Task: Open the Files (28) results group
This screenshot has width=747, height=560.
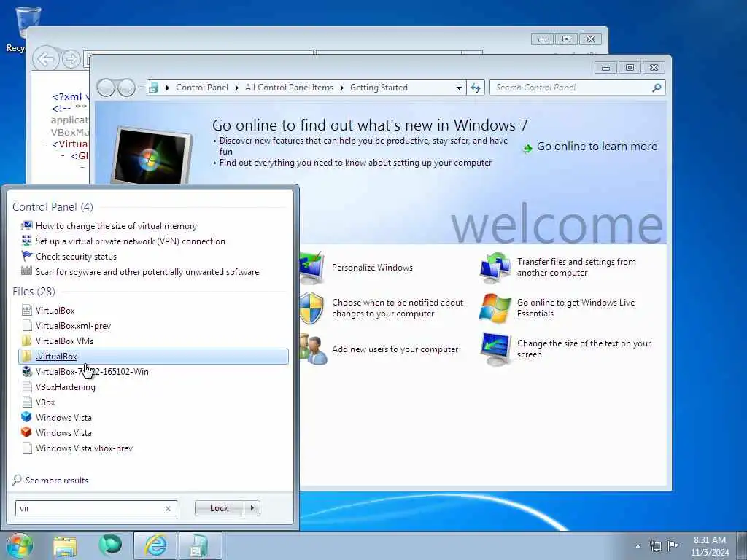Action: 34,292
